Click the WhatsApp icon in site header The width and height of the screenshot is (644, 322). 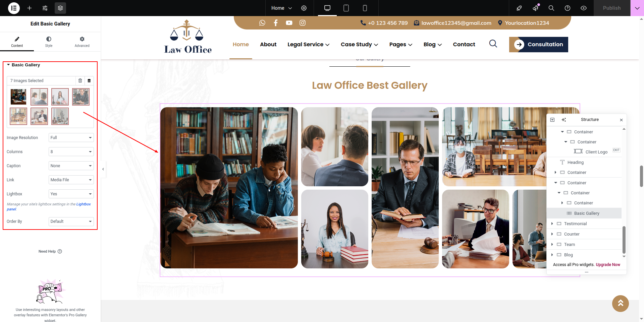pyautogui.click(x=262, y=23)
